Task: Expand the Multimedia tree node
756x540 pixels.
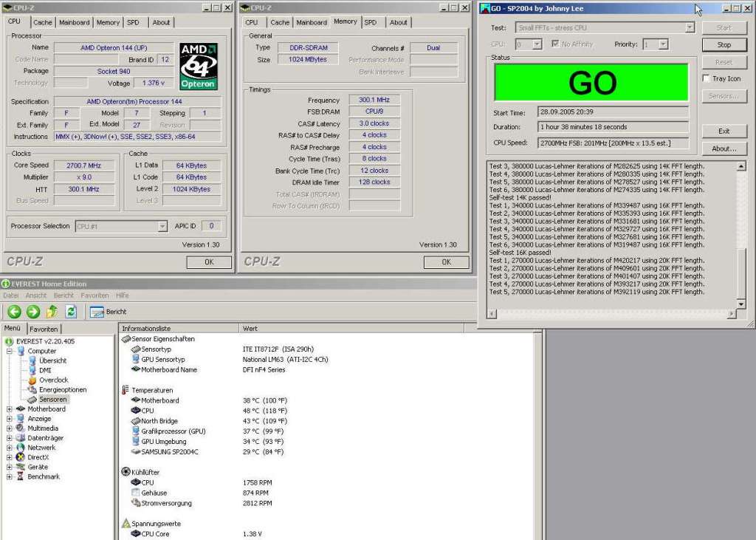Action: click(x=9, y=428)
